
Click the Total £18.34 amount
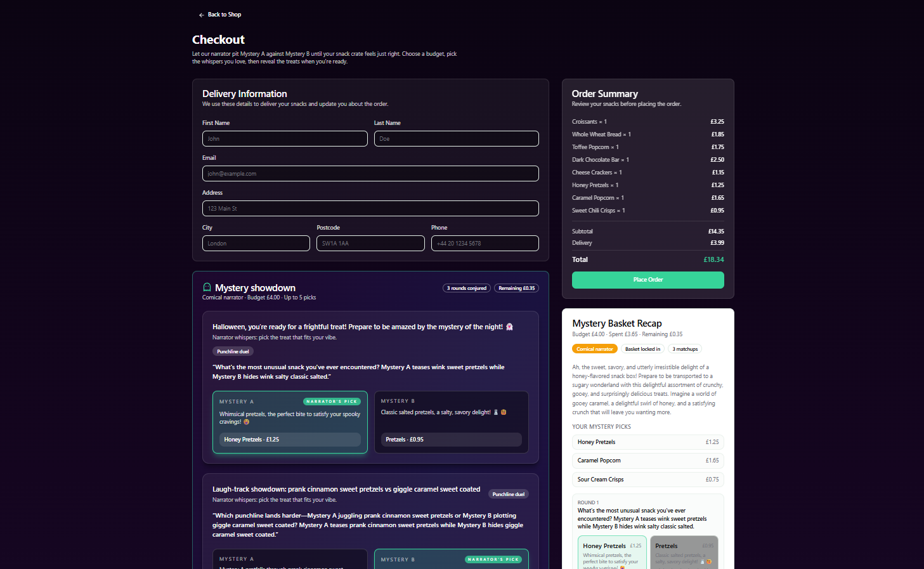tap(713, 259)
